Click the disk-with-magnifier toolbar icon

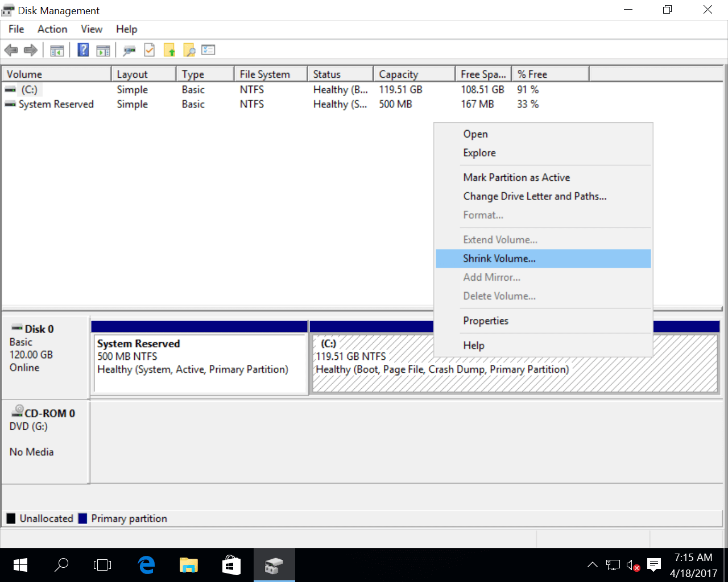pyautogui.click(x=130, y=51)
